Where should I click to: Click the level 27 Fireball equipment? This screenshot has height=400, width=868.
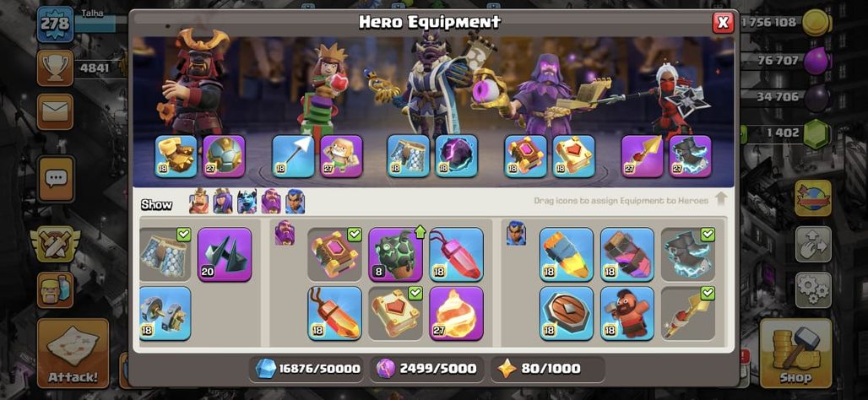coord(456,313)
